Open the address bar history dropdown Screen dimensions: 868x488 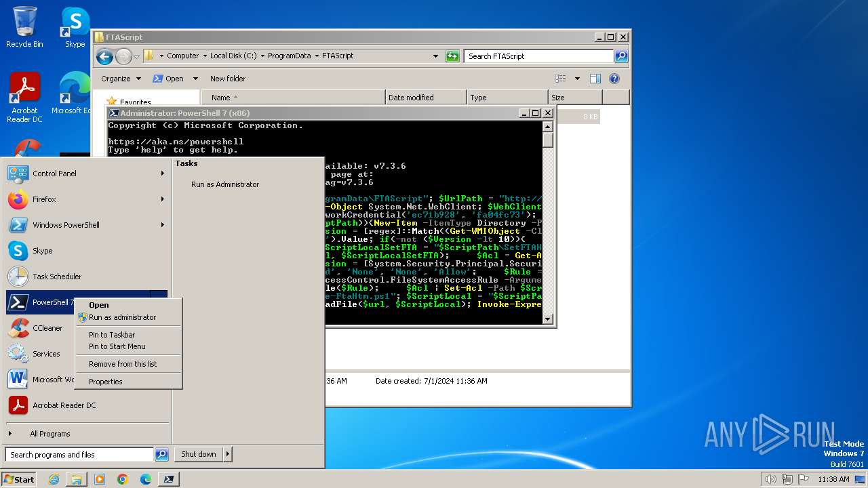point(435,56)
